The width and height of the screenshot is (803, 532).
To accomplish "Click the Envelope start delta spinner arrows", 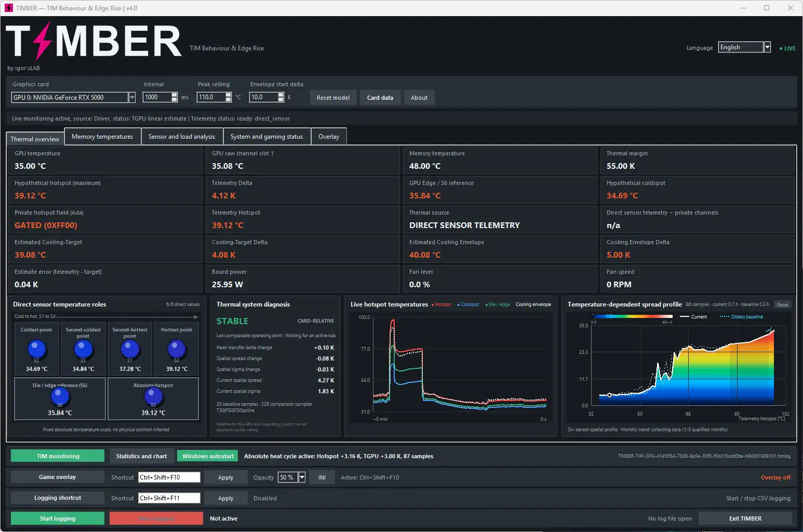I will [x=281, y=97].
